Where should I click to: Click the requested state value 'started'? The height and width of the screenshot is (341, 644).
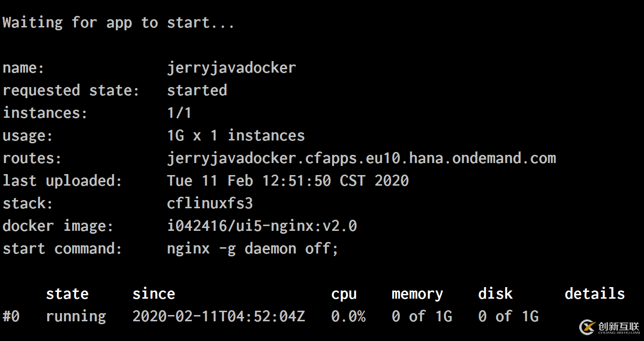click(x=197, y=90)
